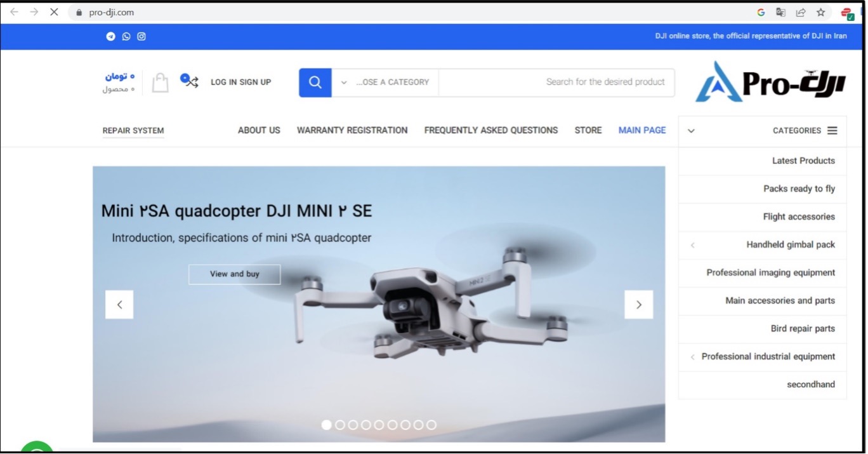Click the Google Translate icon in address bar
This screenshot has height=454, width=868.
(780, 12)
